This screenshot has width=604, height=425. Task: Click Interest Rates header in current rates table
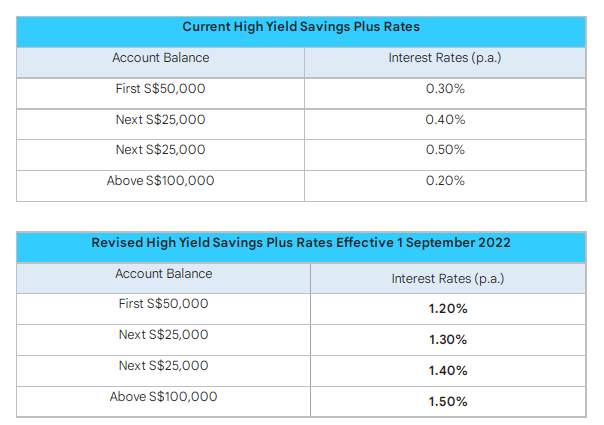[x=445, y=58]
